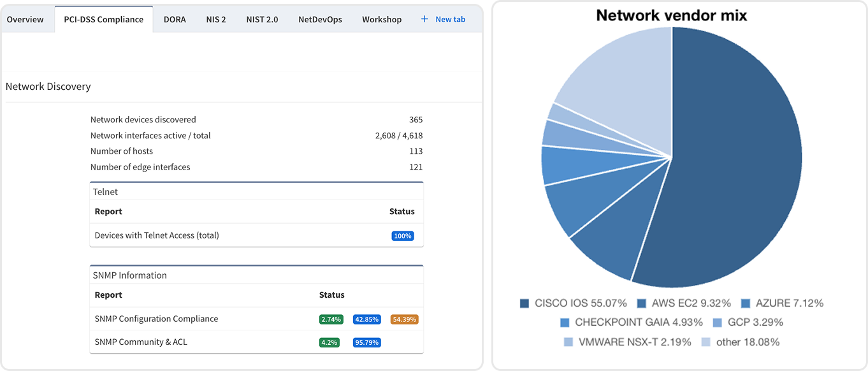Switch to the Workshop tab

coord(382,19)
